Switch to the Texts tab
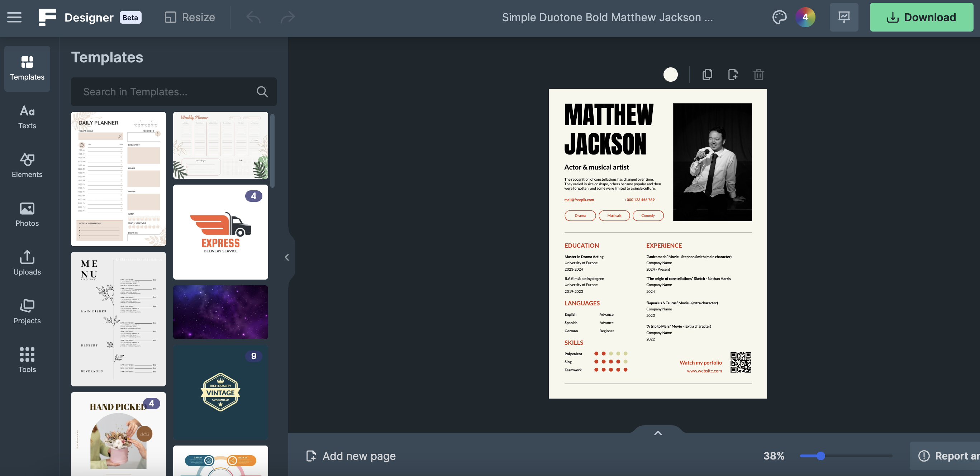Screen dimensions: 980x476 (x=27, y=117)
